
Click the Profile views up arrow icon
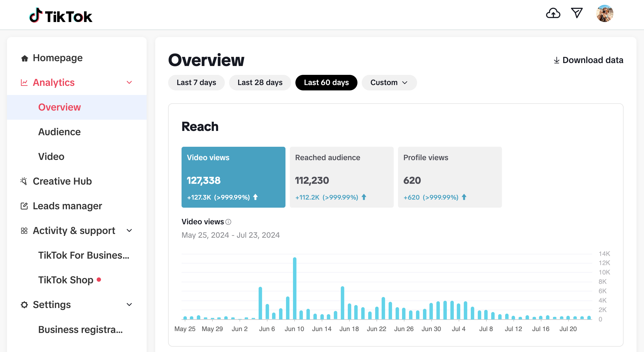(x=464, y=197)
